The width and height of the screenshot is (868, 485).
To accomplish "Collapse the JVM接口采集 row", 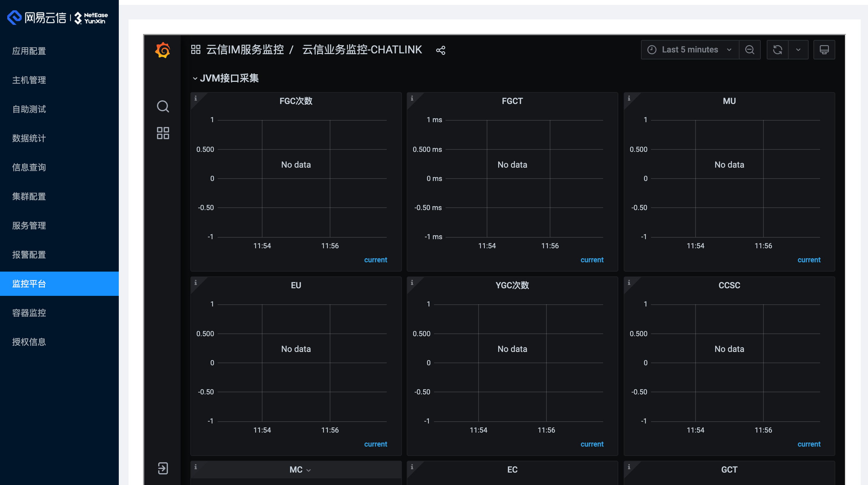I will click(x=226, y=78).
